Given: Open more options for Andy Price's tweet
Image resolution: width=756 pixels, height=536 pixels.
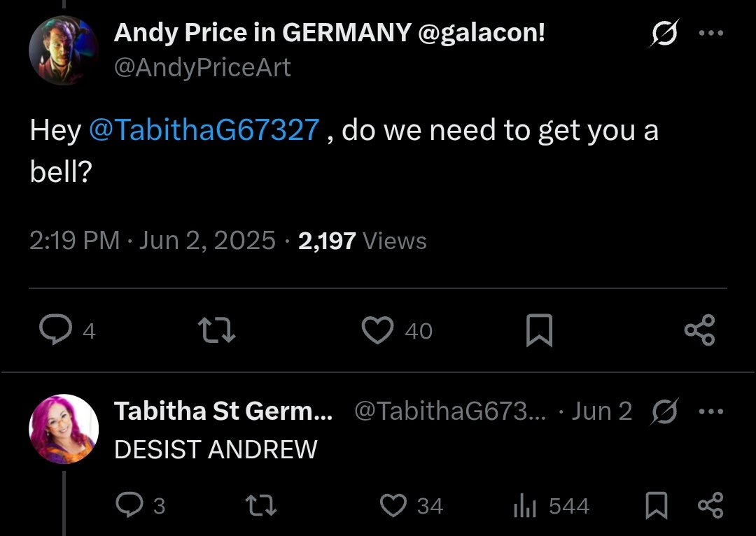Looking at the screenshot, I should [x=710, y=33].
